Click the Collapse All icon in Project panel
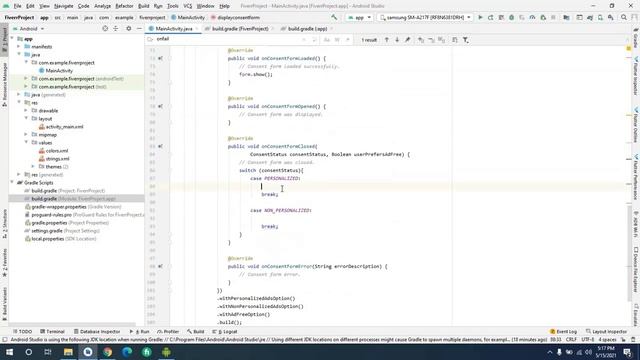The width and height of the screenshot is (640, 360). [x=116, y=29]
